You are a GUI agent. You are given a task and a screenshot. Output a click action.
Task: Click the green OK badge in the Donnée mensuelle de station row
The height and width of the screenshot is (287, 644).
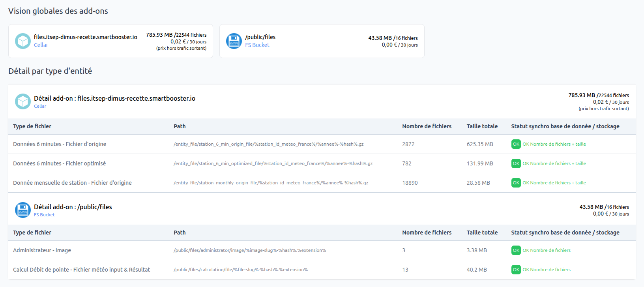pos(516,183)
